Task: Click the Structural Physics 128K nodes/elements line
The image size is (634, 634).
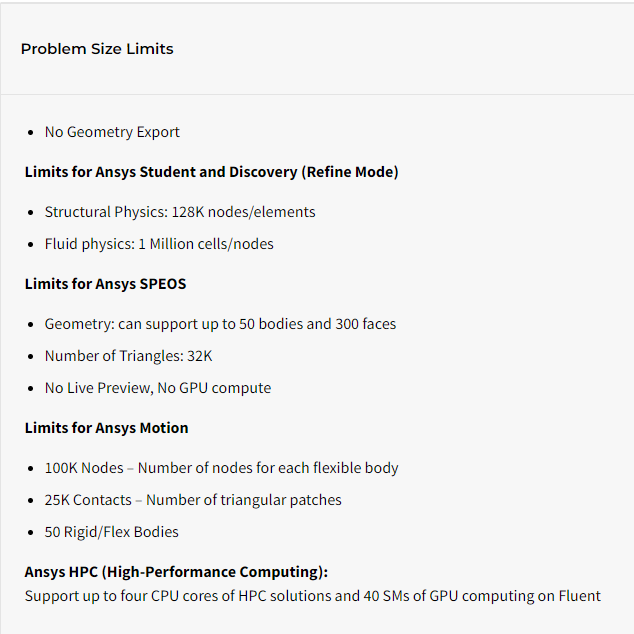Action: [180, 212]
